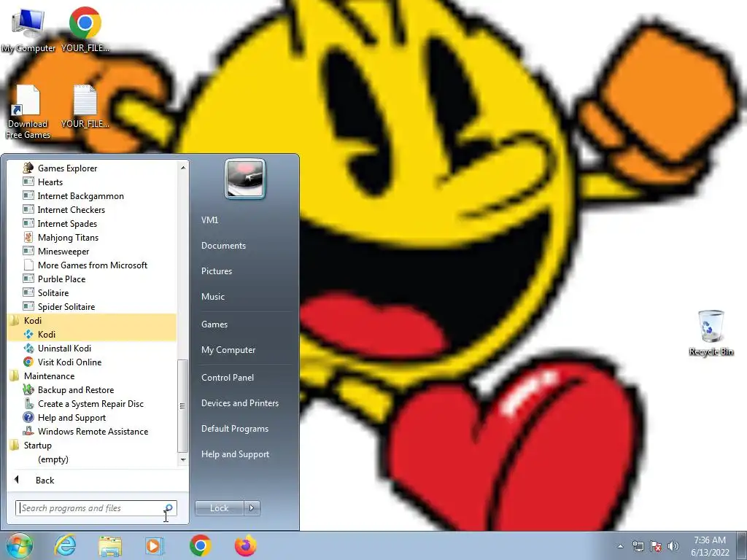Screen dimensions: 747x560
Task: Open Devices and Printers
Action: click(239, 402)
